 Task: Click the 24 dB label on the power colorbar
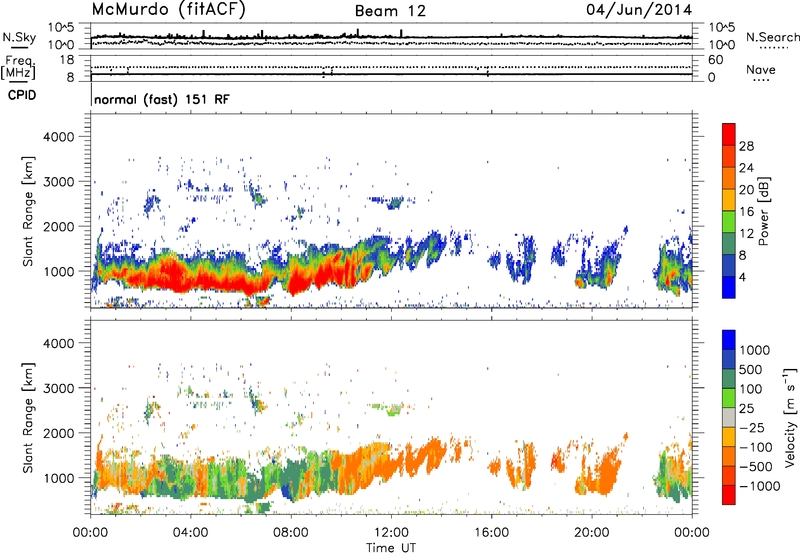tap(746, 168)
